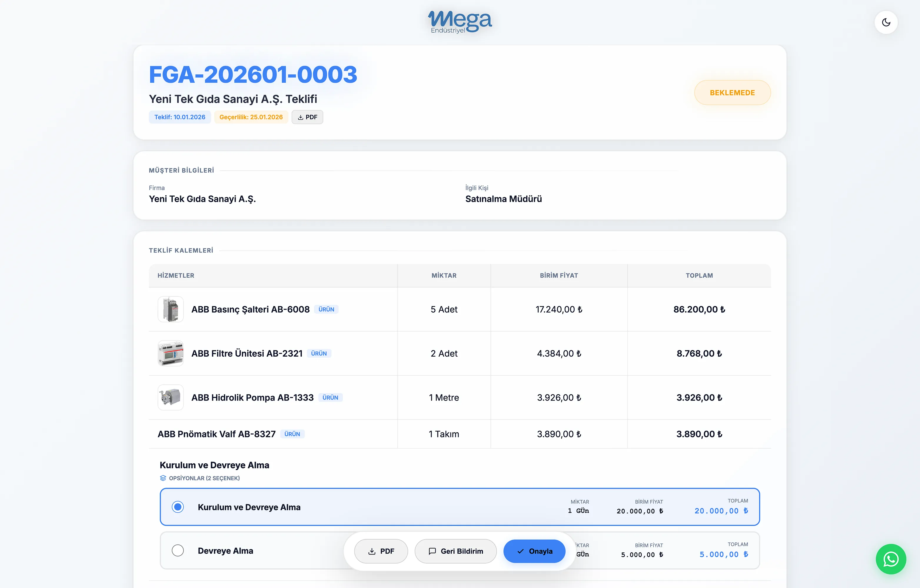The height and width of the screenshot is (588, 920).
Task: Open ABB Filtre Ünitesi product image
Action: coord(170,353)
